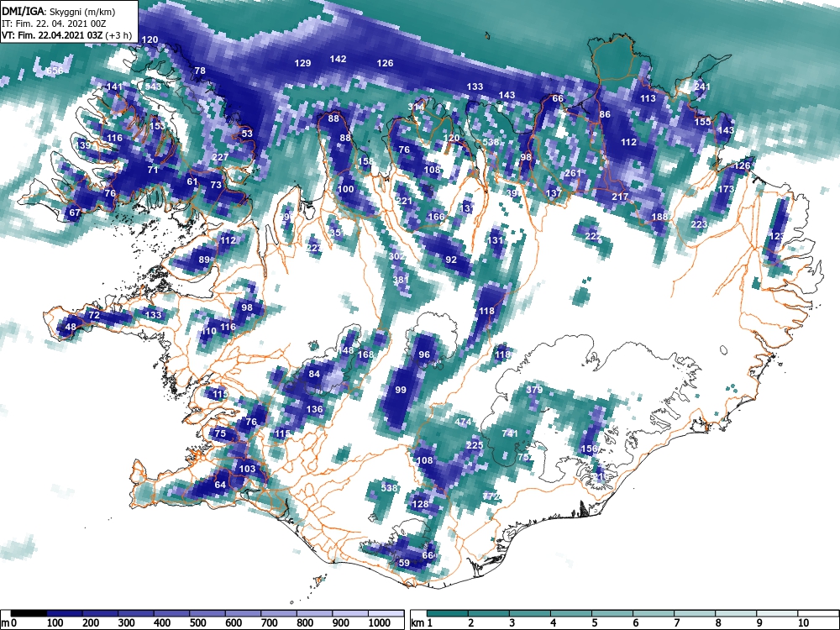Viewport: 840px width, 630px height.
Task: Click the visibility value 261
Action: pos(573,174)
